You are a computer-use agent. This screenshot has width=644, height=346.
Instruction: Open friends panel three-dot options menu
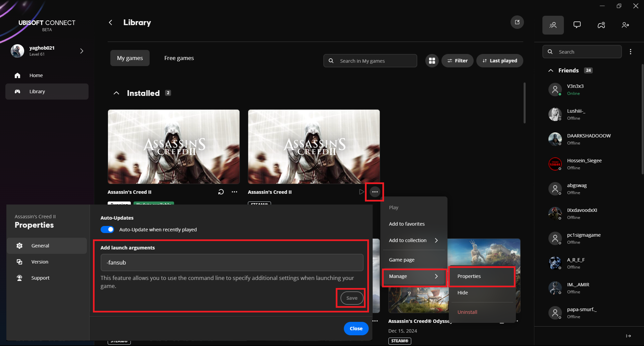click(631, 52)
